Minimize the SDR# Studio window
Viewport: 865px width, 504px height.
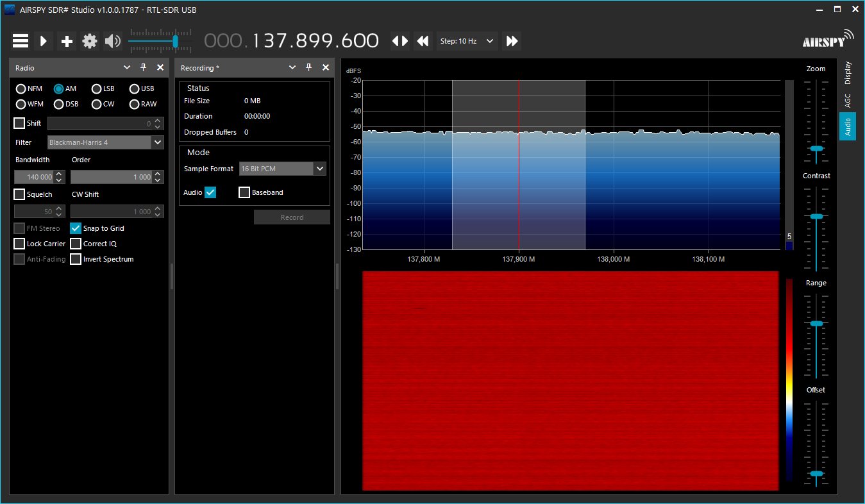819,10
